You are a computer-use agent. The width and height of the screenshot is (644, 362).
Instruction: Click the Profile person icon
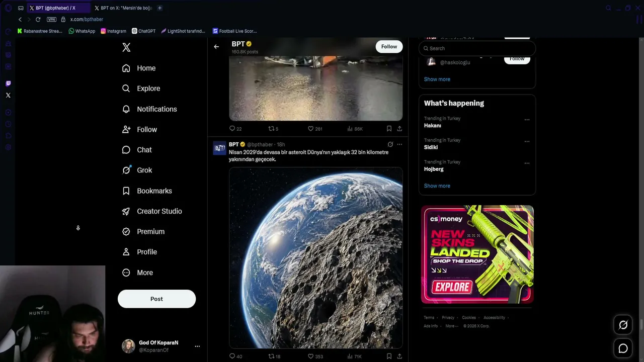click(x=126, y=252)
